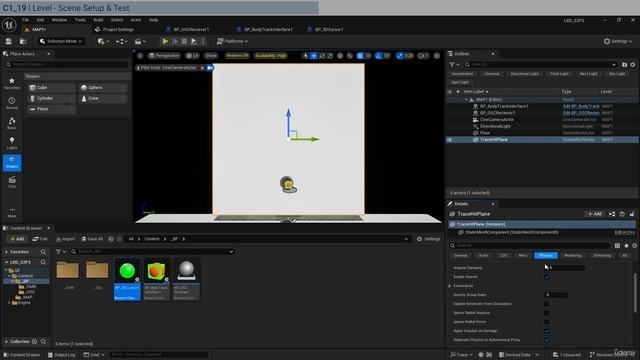
Task: Click the Save current level icon
Action: point(9,41)
